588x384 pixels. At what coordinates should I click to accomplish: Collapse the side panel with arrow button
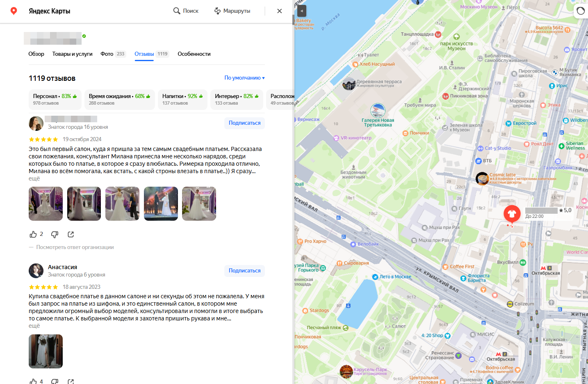(x=302, y=11)
